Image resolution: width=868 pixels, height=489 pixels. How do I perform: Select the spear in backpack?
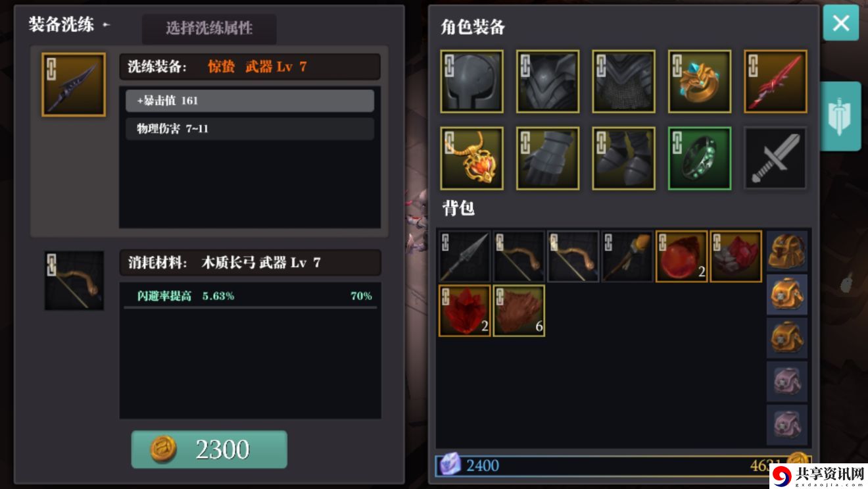(465, 256)
